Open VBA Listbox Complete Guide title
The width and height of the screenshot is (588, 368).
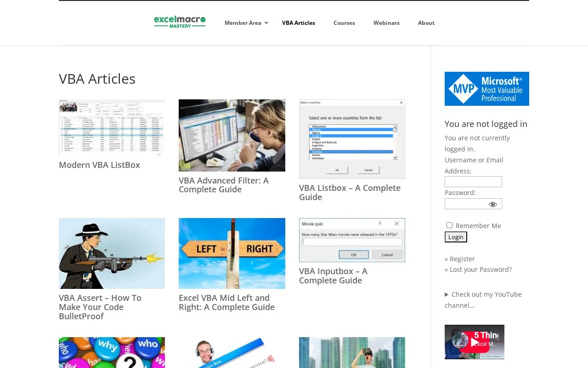click(350, 193)
